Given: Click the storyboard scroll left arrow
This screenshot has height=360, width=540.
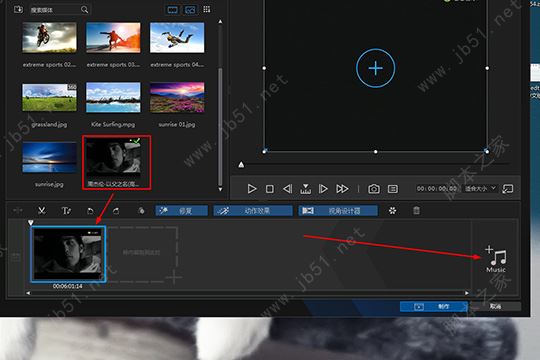Looking at the screenshot, I should pos(28,293).
